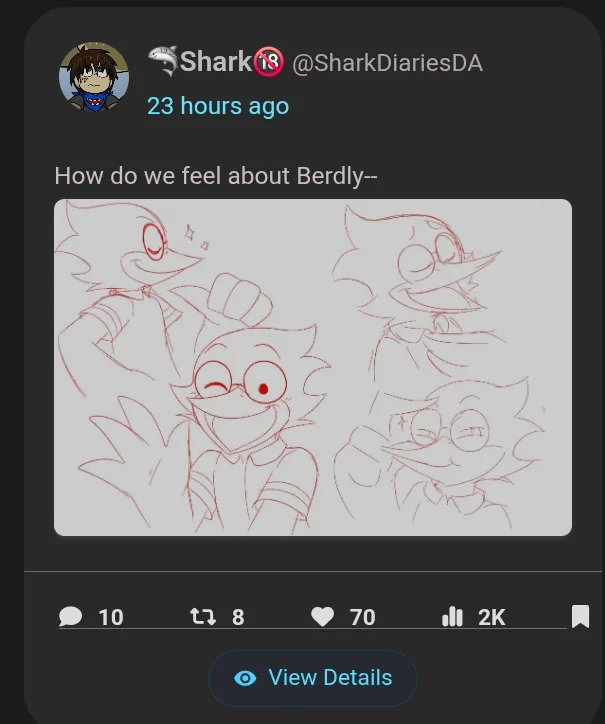Click the eye icon in View Details
Viewport: 605px width, 724px height.
244,678
